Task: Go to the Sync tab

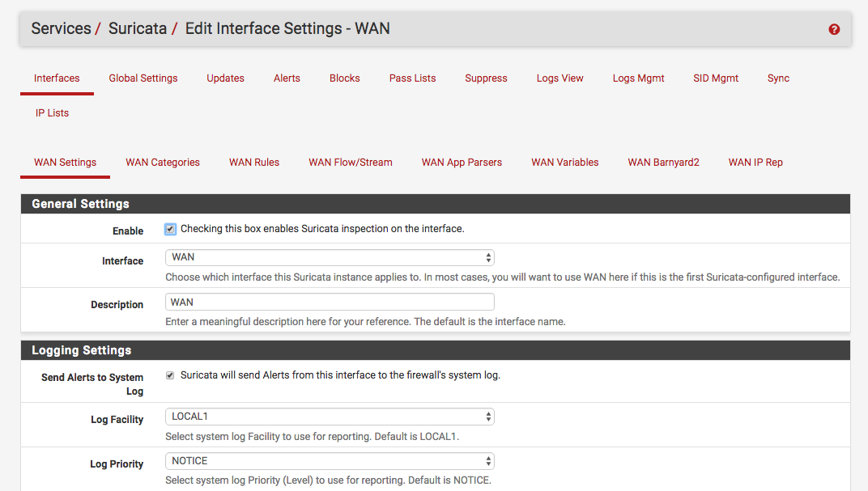Action: coord(778,78)
